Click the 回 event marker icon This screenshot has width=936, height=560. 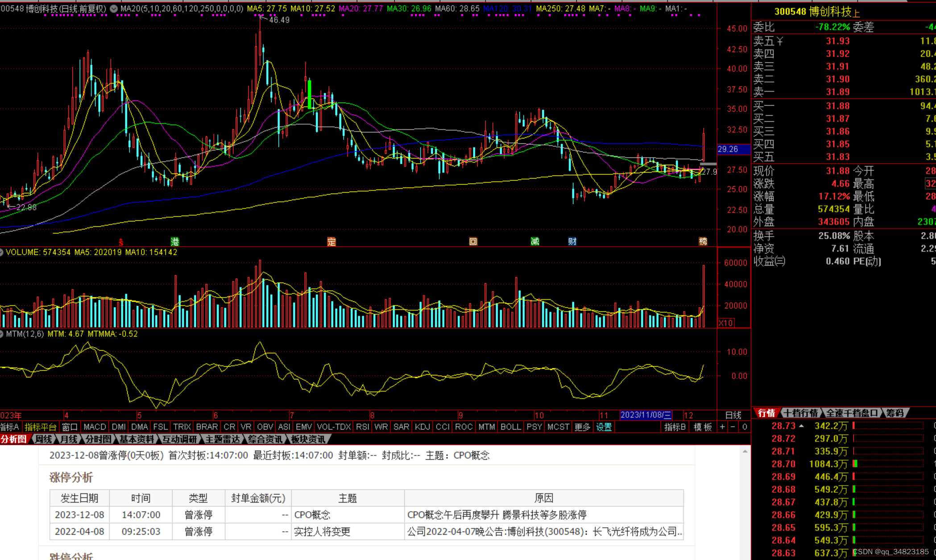[x=473, y=241]
